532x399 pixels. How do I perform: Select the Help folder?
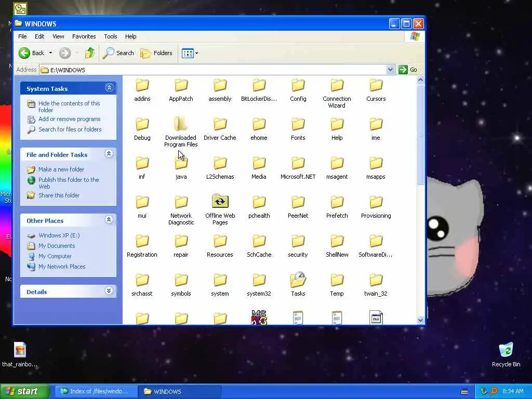click(x=337, y=129)
